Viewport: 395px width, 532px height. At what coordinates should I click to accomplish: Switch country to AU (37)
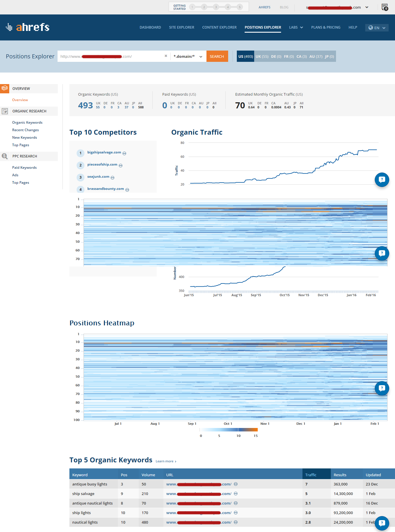coord(315,56)
